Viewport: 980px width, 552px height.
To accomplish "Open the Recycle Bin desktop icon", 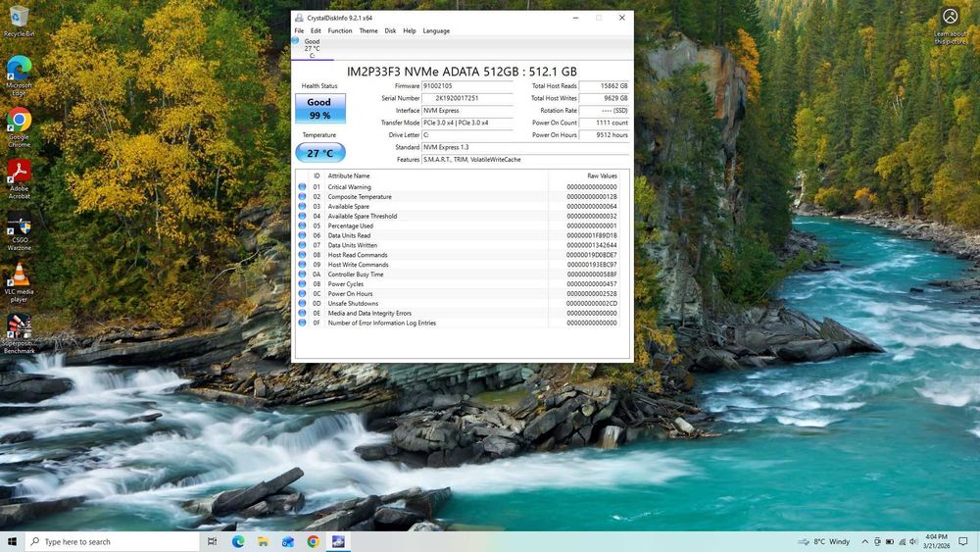I will click(19, 22).
